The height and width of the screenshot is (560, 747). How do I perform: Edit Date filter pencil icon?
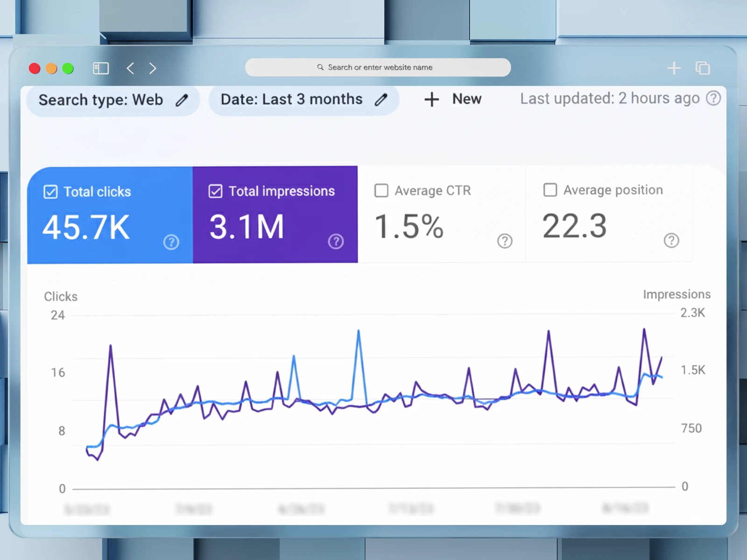coord(381,99)
